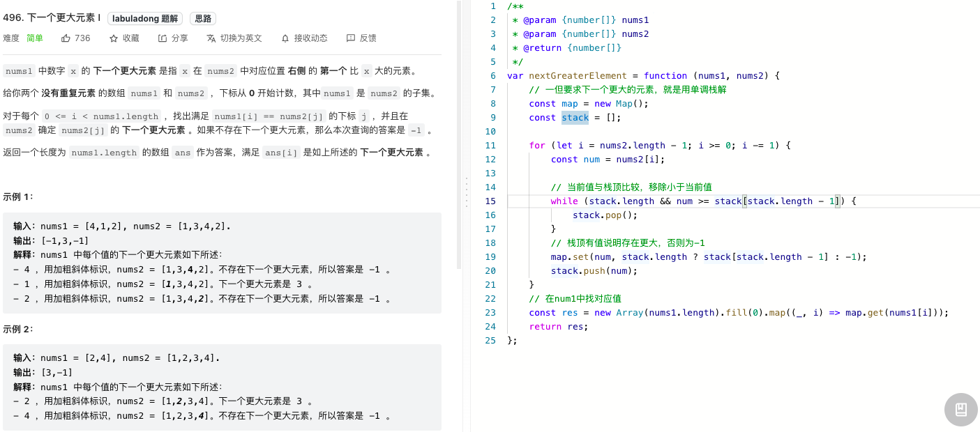Click the 接收动态 label

(x=311, y=38)
